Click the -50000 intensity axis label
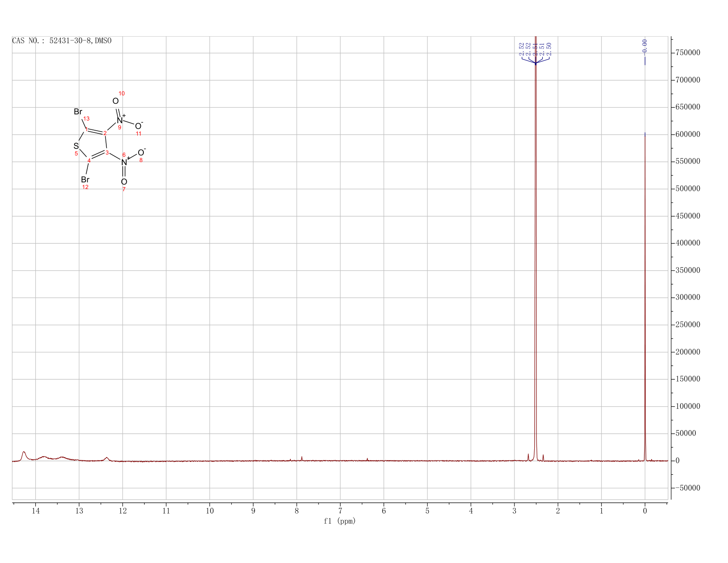Image resolution: width=728 pixels, height=563 pixels. point(685,488)
